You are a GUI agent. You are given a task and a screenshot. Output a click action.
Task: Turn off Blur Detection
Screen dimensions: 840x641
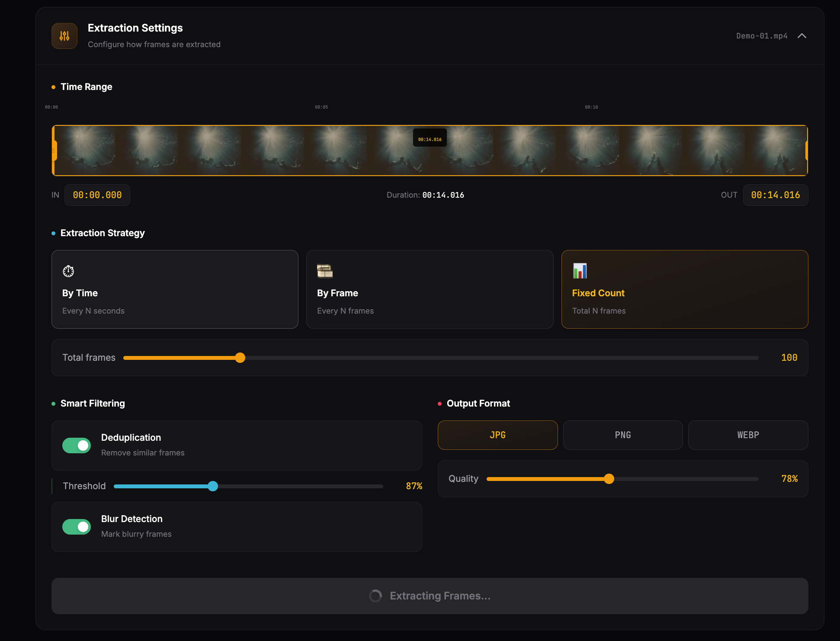pyautogui.click(x=77, y=527)
